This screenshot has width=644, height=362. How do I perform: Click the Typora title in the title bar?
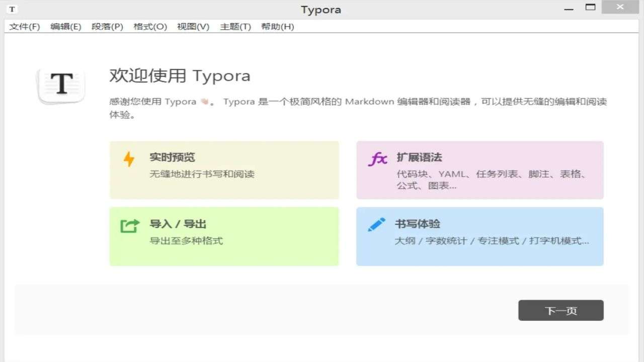(x=320, y=9)
